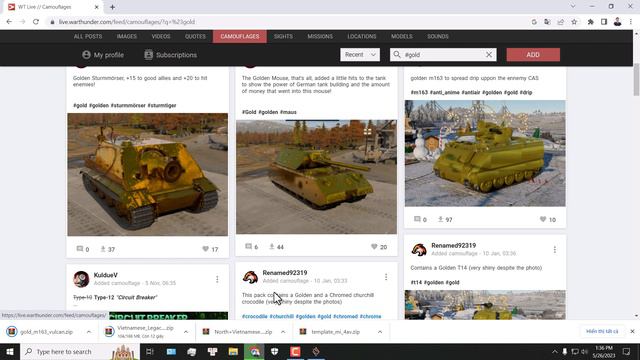Open My profile link

click(103, 55)
